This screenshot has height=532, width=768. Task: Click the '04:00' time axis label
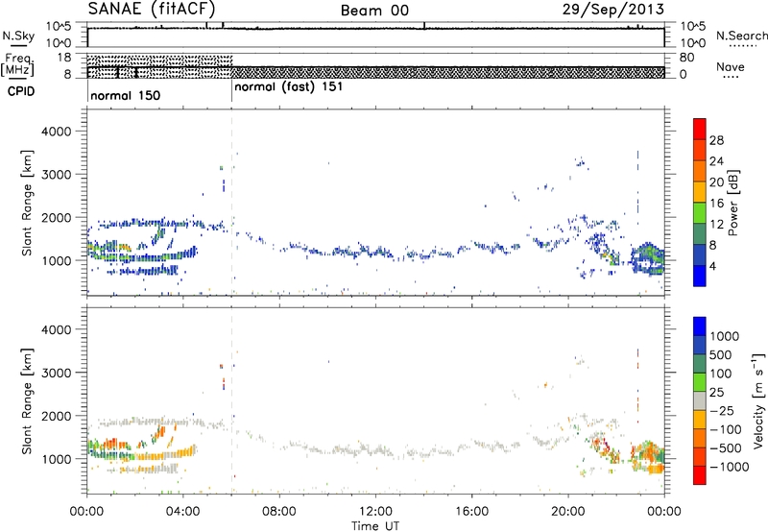tap(183, 512)
